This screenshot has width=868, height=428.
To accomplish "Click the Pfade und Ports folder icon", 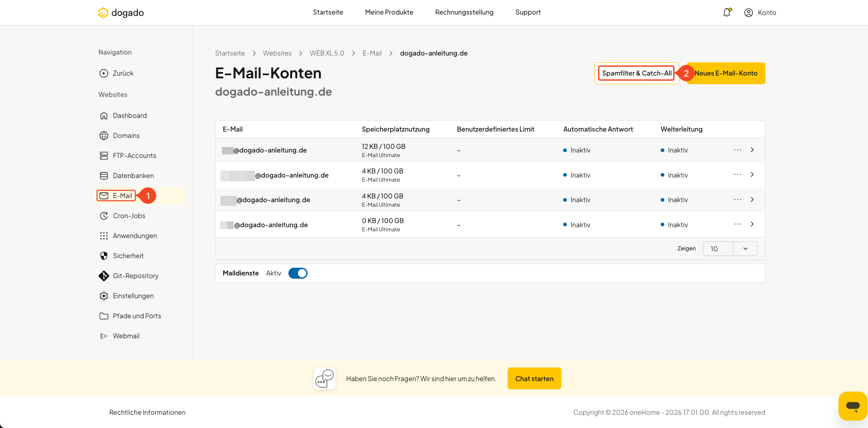I will tap(104, 316).
